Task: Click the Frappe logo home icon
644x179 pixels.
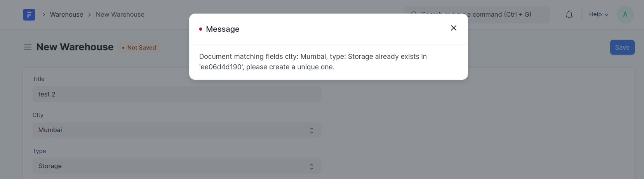Action: tap(29, 15)
